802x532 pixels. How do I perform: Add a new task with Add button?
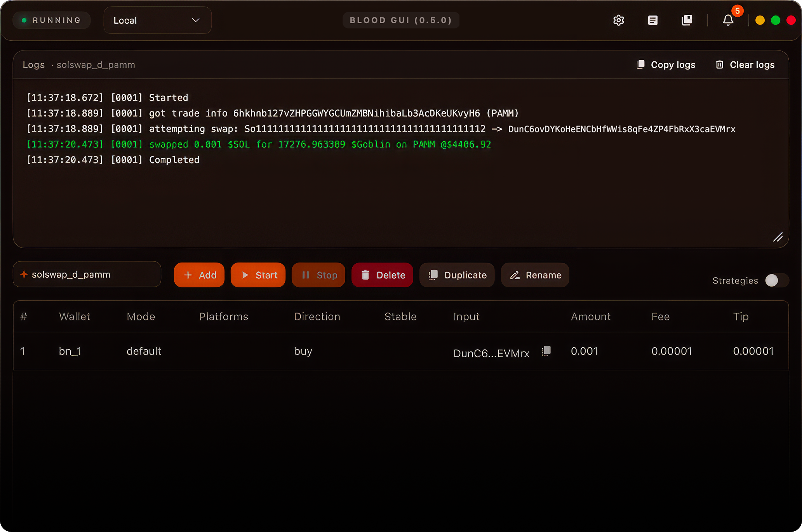point(199,275)
